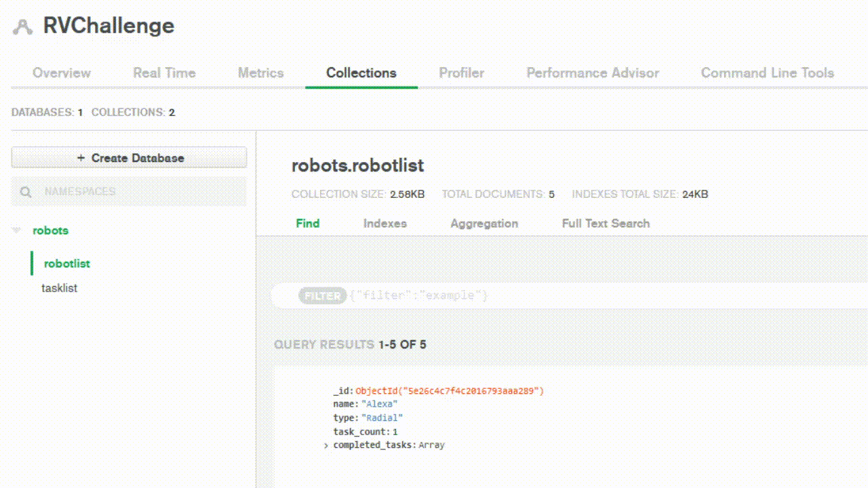Click the COLLECTIONS: 2 counter
The image size is (868, 488).
point(133,113)
